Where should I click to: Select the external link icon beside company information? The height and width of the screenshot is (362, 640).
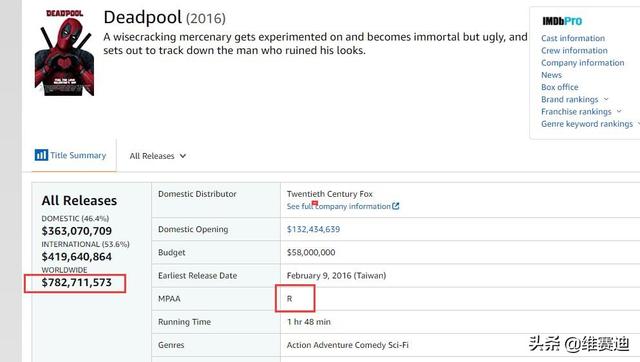coord(396,206)
